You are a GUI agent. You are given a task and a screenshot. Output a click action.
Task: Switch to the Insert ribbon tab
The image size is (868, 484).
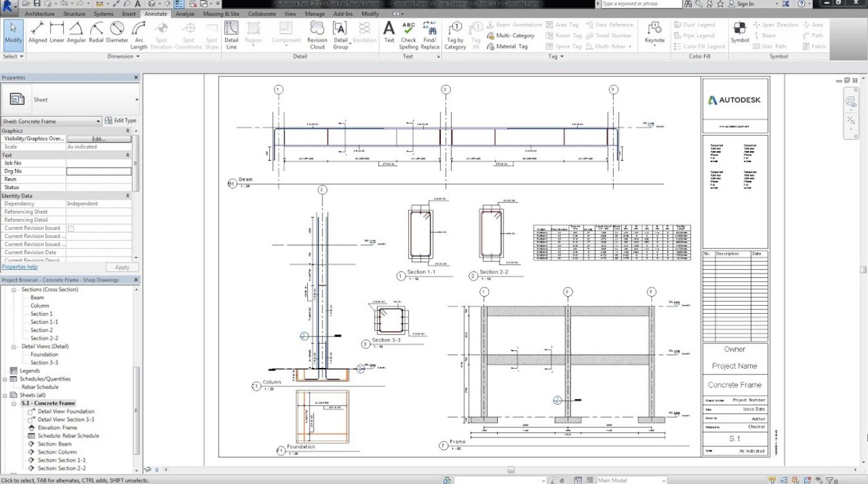[129, 13]
